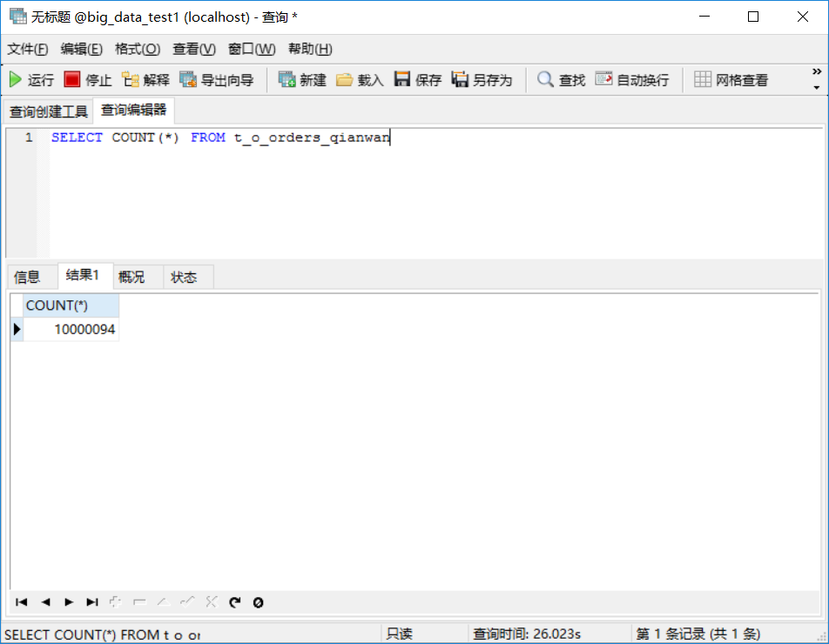The image size is (829, 644).
Task: Go to the first record
Action: (22, 601)
